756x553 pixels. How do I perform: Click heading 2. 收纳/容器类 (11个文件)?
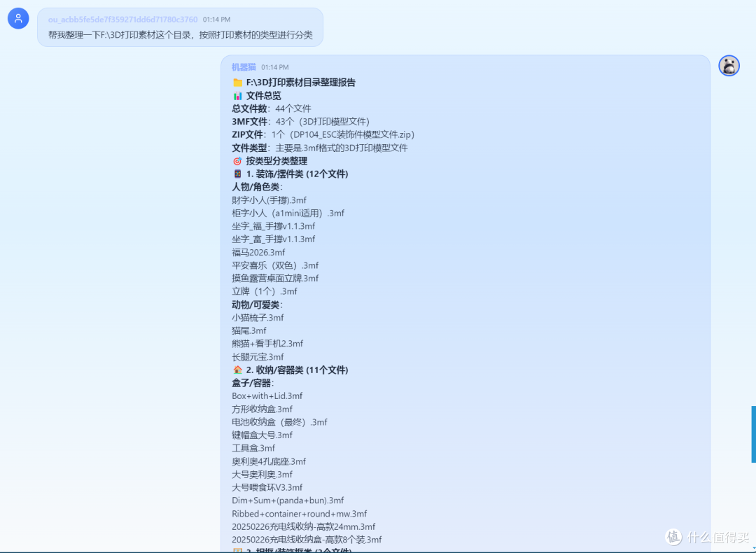coord(297,370)
